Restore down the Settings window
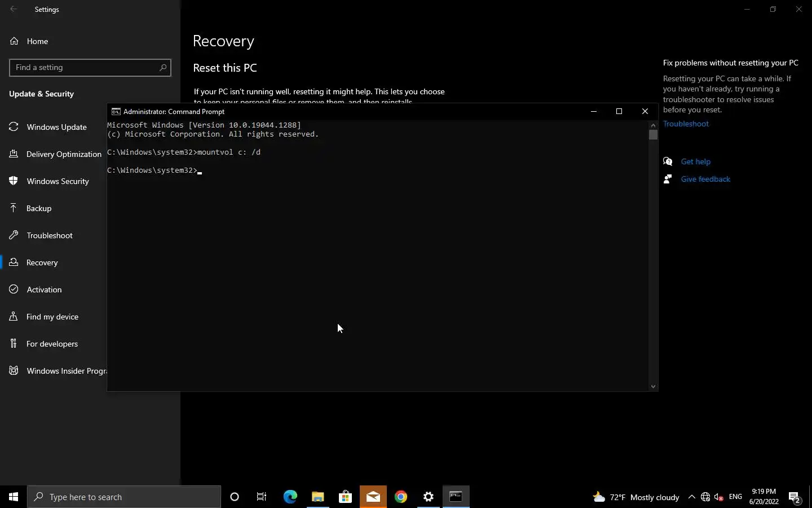 (x=773, y=9)
